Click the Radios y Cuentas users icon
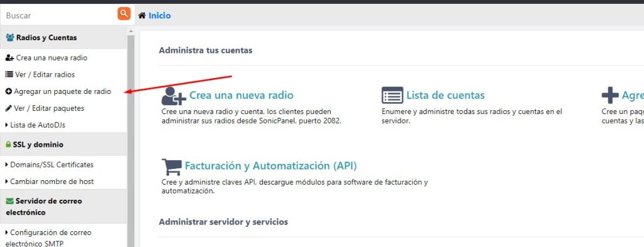Image resolution: width=644 pixels, height=247 pixels. [10, 37]
